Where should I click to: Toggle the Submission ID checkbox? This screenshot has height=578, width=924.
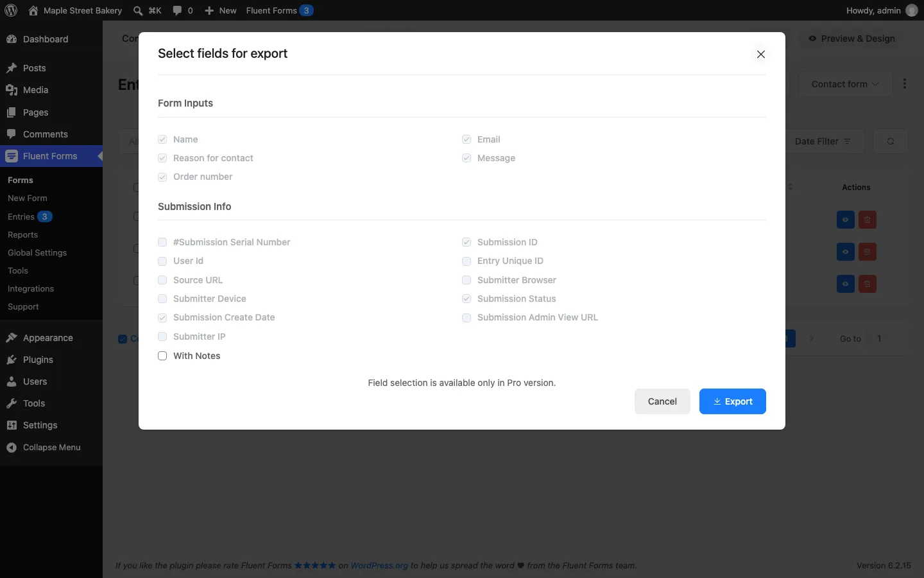point(466,242)
